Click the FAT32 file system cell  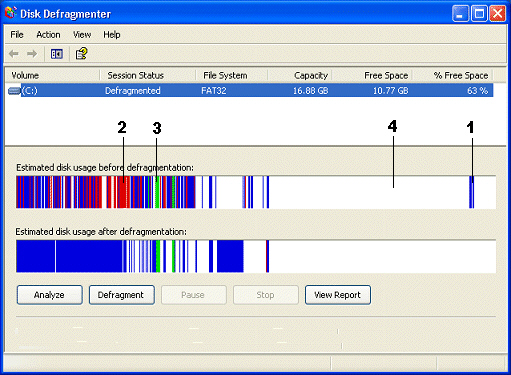pos(214,90)
